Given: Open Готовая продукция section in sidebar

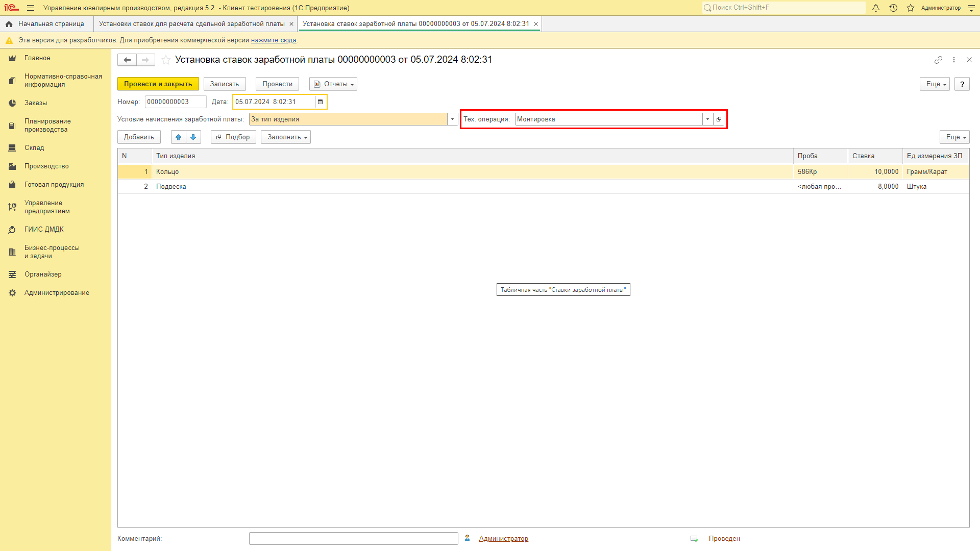Looking at the screenshot, I should [55, 185].
